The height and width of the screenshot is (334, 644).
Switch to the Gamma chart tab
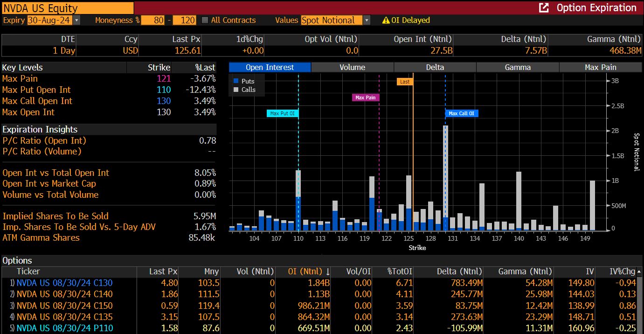518,67
